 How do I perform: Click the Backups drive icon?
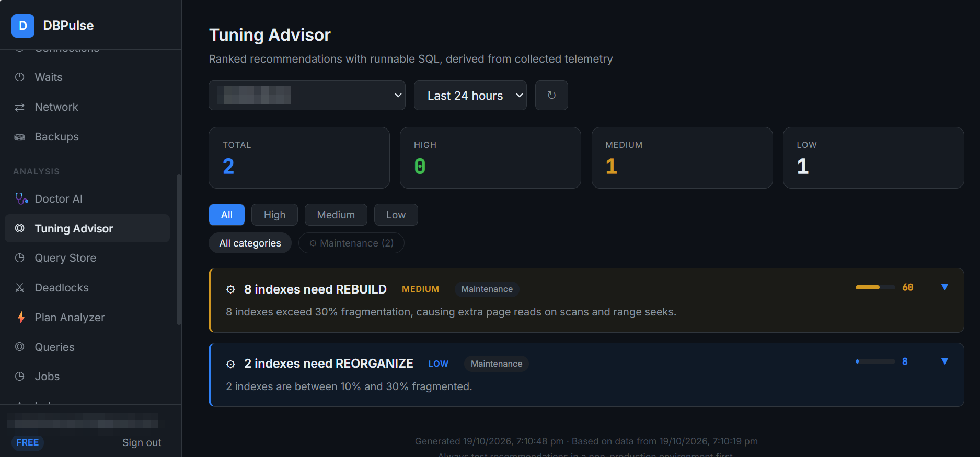20,137
